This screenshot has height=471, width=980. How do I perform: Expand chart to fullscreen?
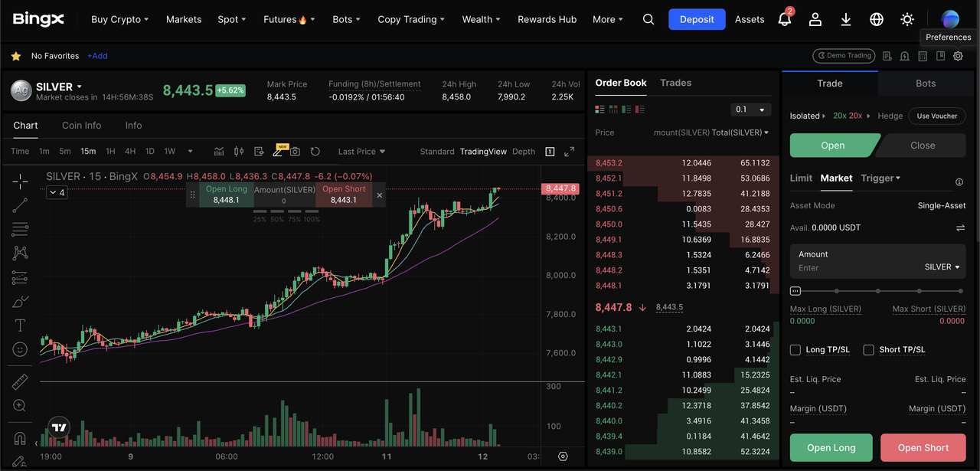pyautogui.click(x=569, y=152)
